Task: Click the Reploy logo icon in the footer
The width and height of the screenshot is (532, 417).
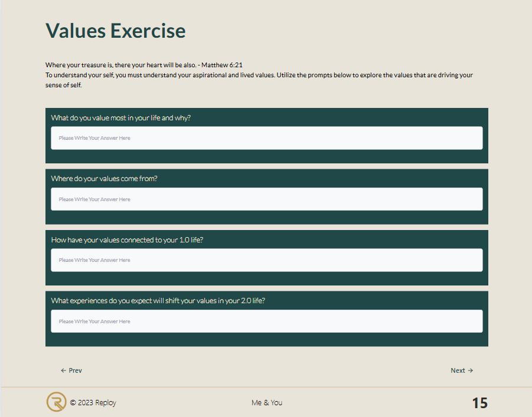Action: point(56,402)
